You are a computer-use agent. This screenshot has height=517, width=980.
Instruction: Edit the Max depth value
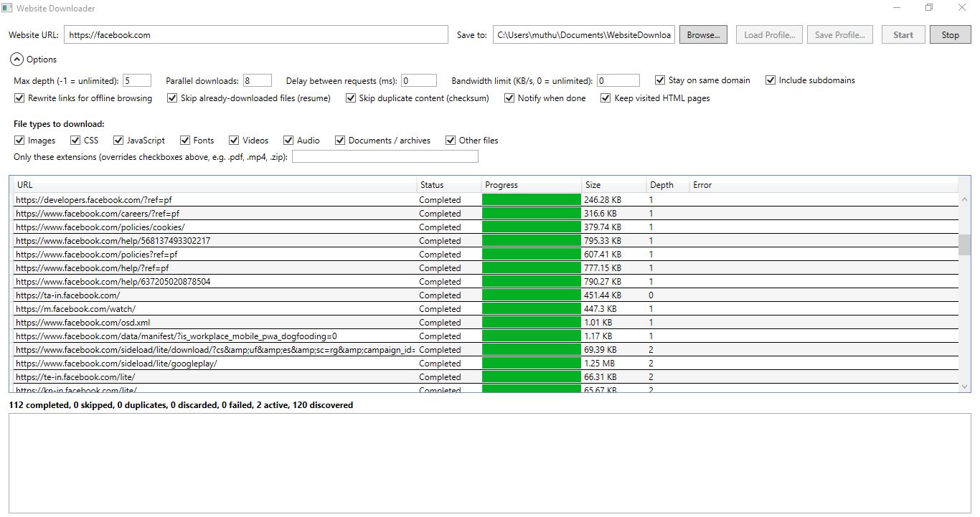pos(137,80)
